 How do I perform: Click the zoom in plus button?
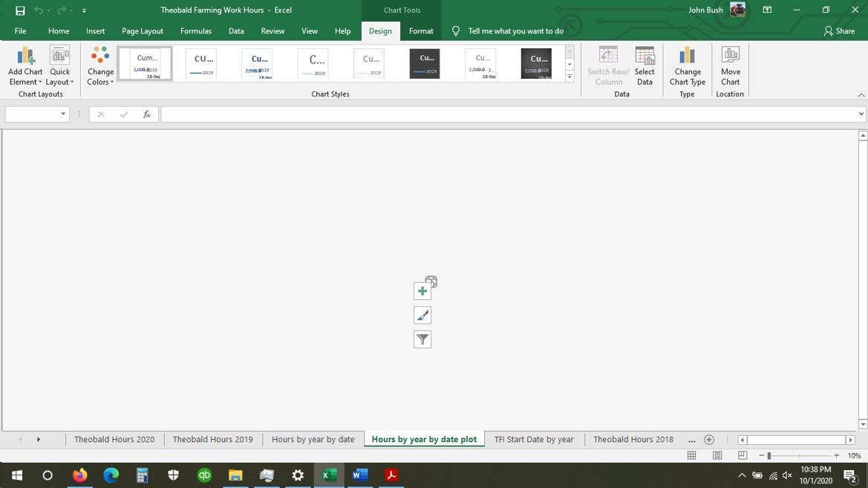coord(836,455)
